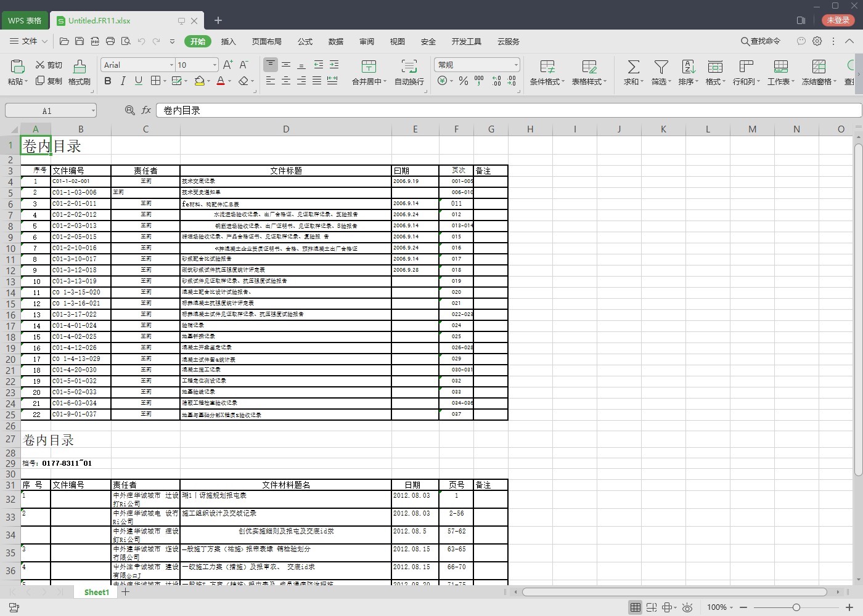Apply the yellow fill color bucket
863x616 pixels.
point(199,81)
